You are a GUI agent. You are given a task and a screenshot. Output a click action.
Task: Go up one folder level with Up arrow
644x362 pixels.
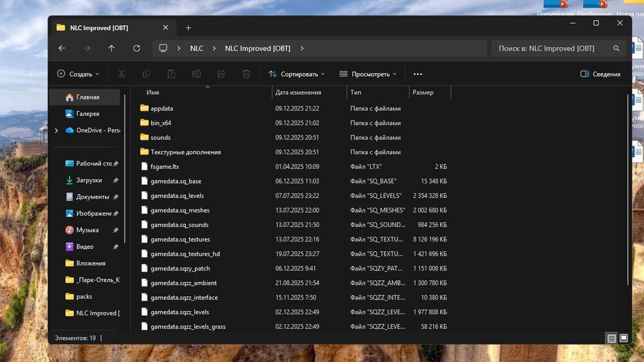pyautogui.click(x=111, y=48)
